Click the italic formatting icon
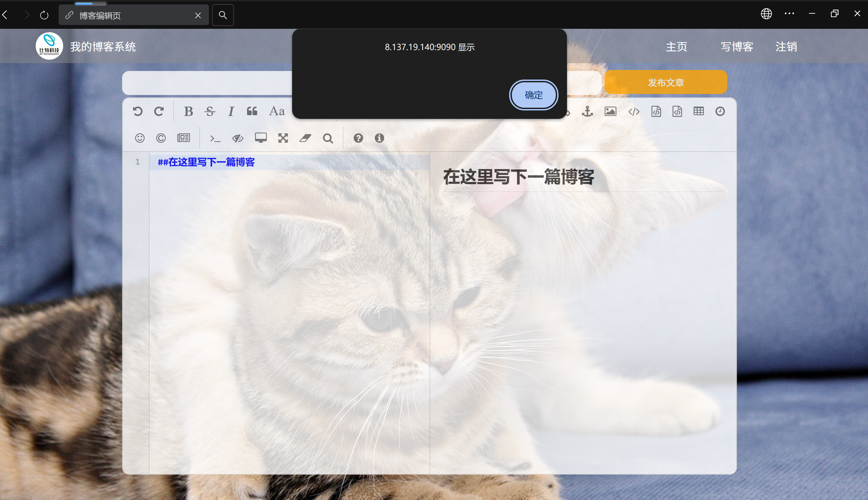 tap(231, 111)
